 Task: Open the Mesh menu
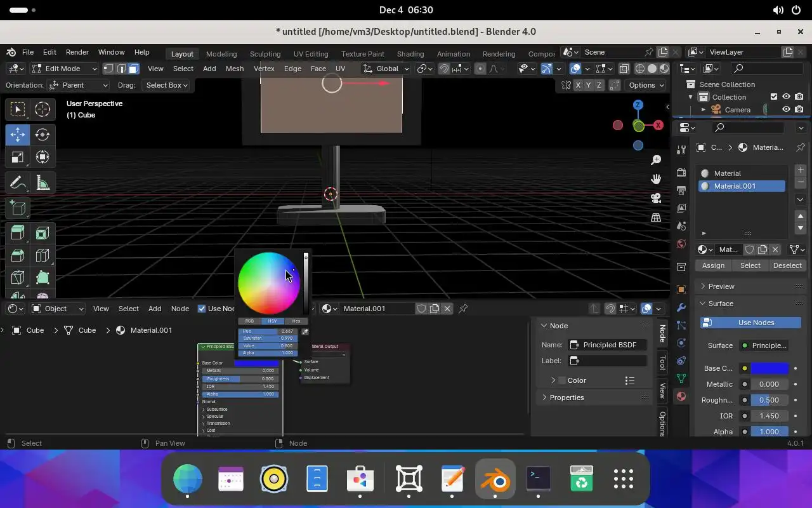coord(235,69)
